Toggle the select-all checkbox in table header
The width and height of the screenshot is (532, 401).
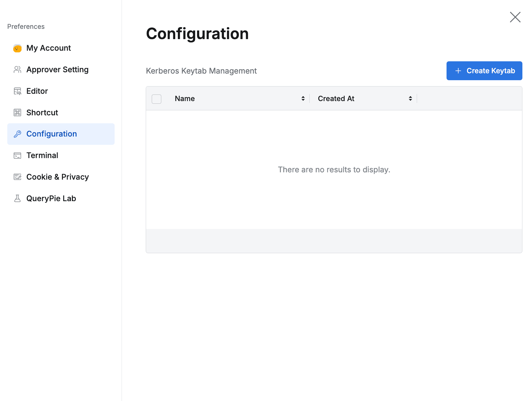click(x=156, y=99)
